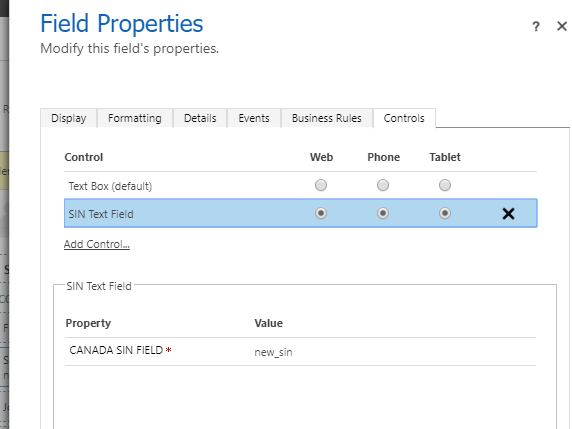
Task: Go to the Details tab
Action: [200, 118]
